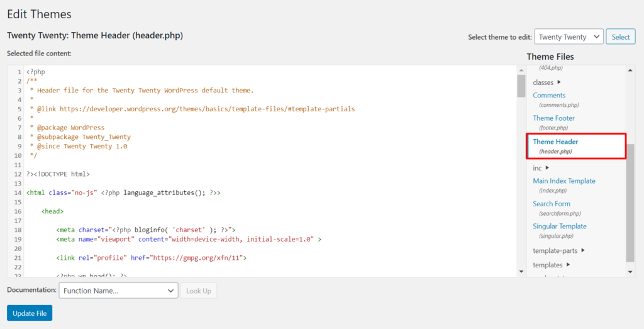Expand the inc folder arrow
The width and height of the screenshot is (644, 329).
click(x=547, y=168)
